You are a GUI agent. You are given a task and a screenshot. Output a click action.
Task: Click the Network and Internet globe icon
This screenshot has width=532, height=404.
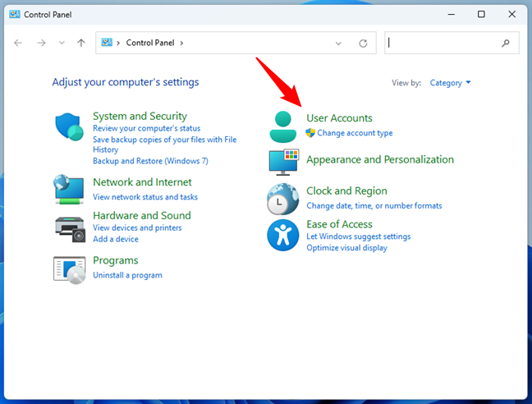[69, 190]
